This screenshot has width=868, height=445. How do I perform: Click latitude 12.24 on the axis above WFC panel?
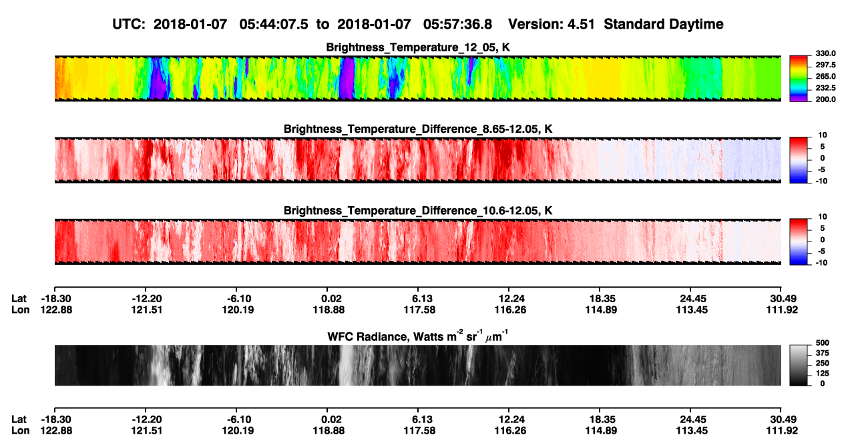[x=509, y=299]
